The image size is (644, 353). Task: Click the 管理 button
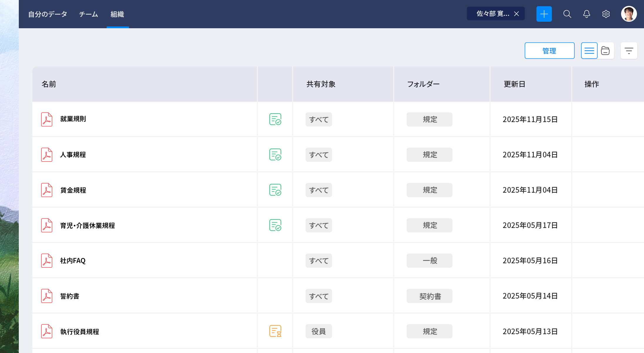coord(549,51)
